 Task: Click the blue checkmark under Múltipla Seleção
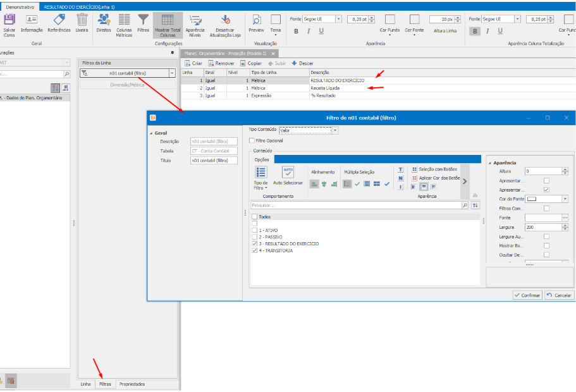(x=387, y=184)
